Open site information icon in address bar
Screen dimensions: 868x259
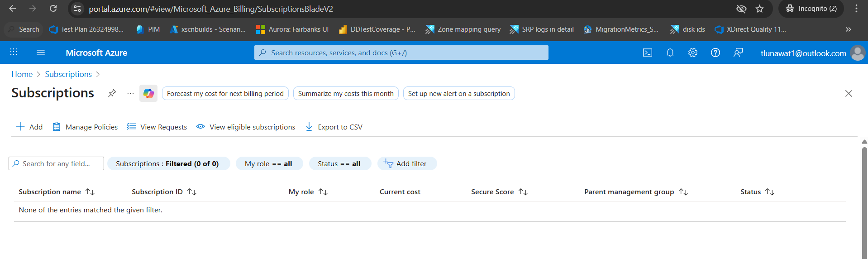pos(77,9)
